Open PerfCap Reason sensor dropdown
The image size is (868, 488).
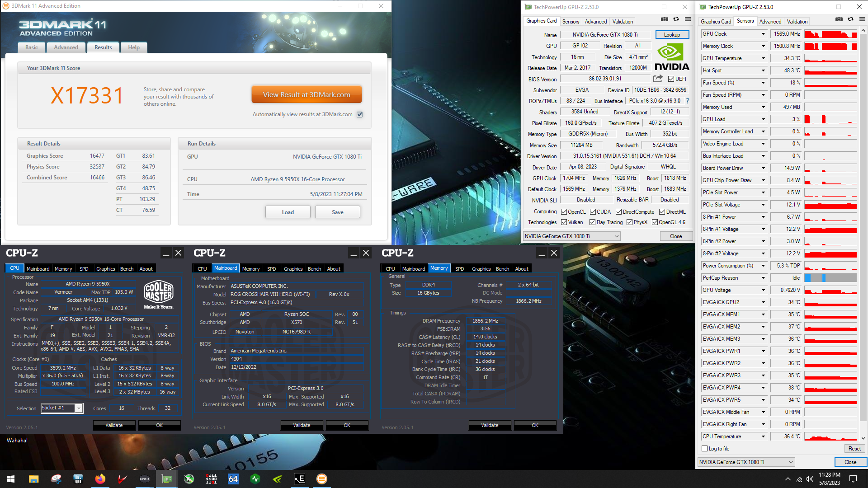pyautogui.click(x=763, y=278)
